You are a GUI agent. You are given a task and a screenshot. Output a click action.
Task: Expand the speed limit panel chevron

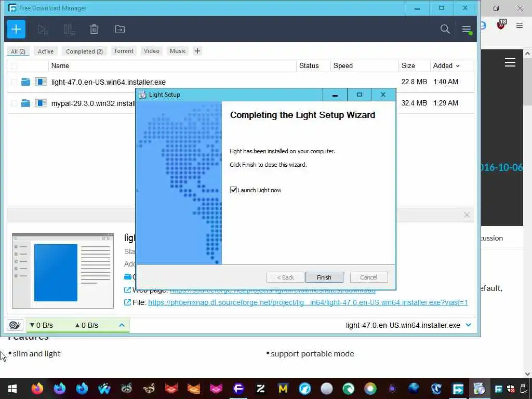tap(122, 325)
